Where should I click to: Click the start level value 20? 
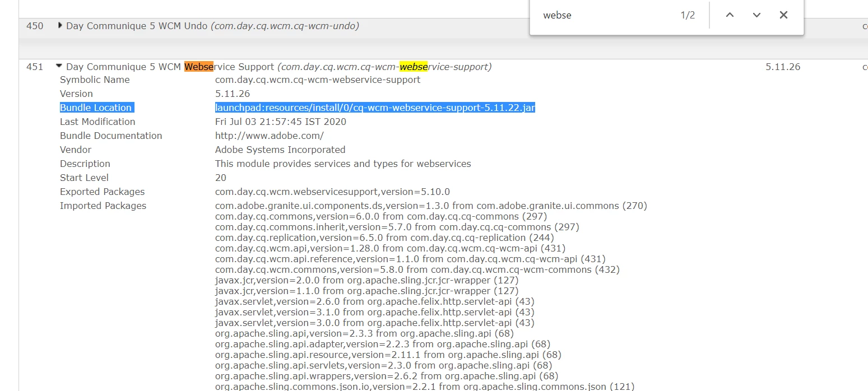pos(221,178)
